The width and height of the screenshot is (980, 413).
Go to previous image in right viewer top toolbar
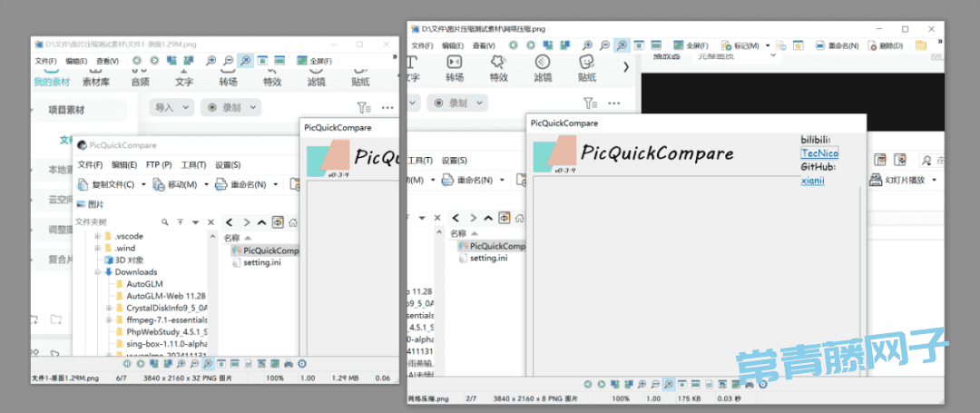click(513, 45)
